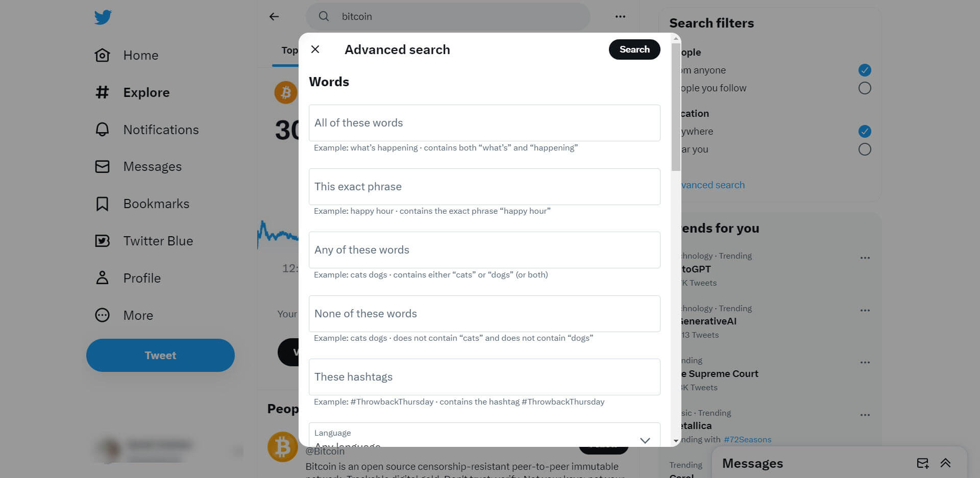Select the Explore icon
Screen dimensions: 980x478
pyautogui.click(x=102, y=92)
